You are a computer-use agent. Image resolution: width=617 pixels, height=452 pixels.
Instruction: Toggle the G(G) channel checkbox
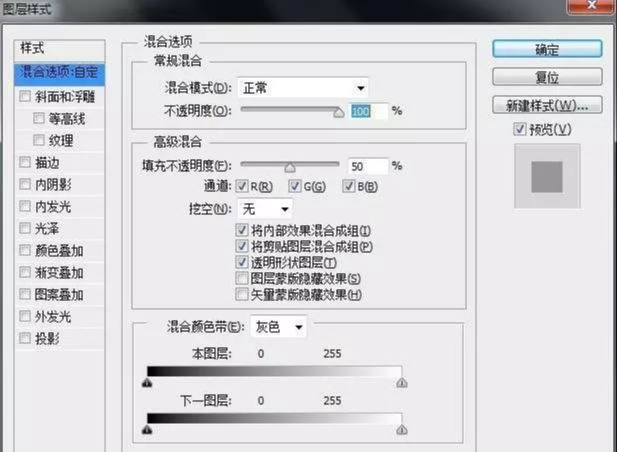pos(295,186)
